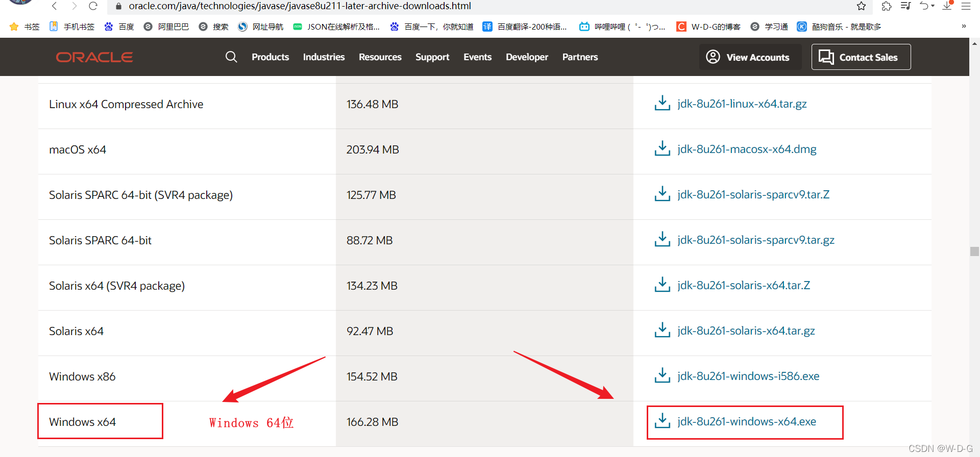Select the Windows x64 row label
The image size is (980, 457).
pyautogui.click(x=82, y=422)
